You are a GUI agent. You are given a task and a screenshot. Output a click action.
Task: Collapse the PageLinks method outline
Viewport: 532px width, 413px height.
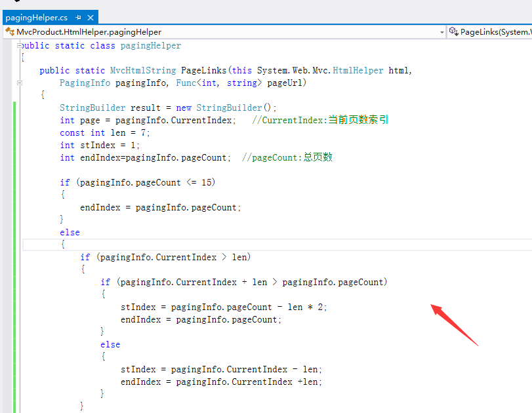[x=19, y=83]
